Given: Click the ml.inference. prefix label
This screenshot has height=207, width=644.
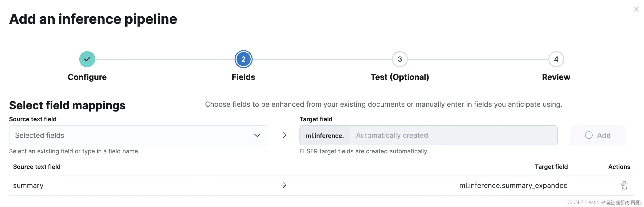Looking at the screenshot, I should (x=325, y=136).
